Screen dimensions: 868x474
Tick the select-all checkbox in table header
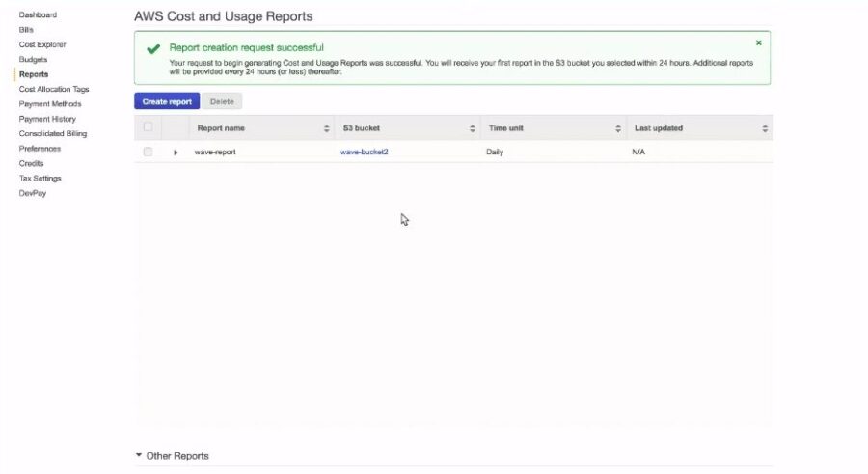click(148, 127)
